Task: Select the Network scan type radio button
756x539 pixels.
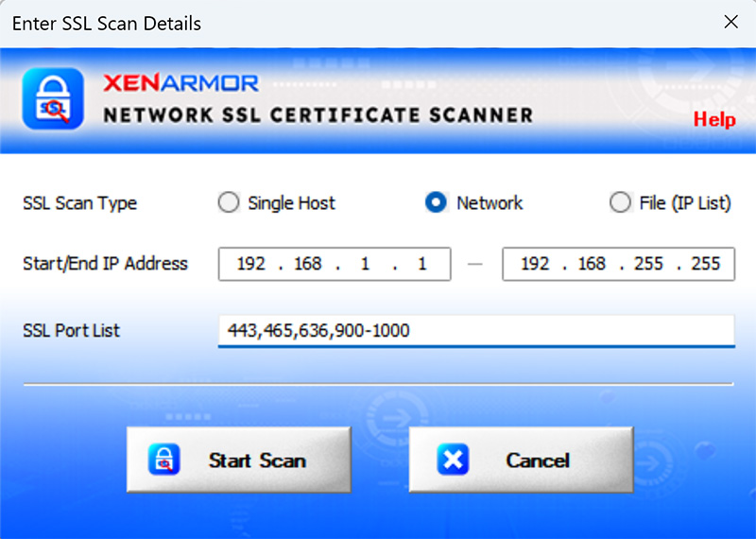Action: pyautogui.click(x=436, y=202)
